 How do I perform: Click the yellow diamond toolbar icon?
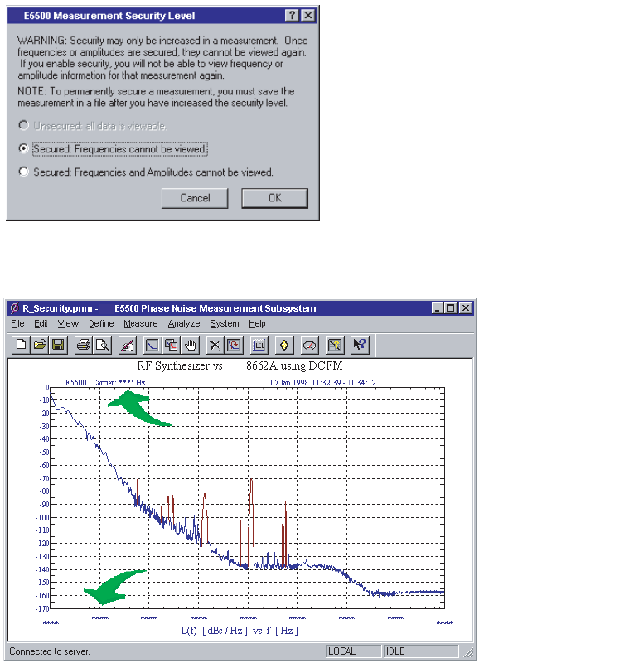[284, 345]
